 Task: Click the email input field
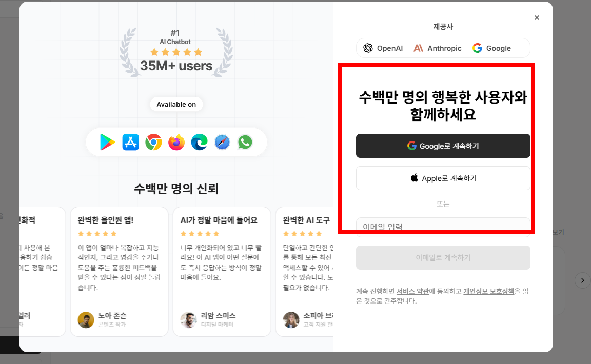point(443,227)
